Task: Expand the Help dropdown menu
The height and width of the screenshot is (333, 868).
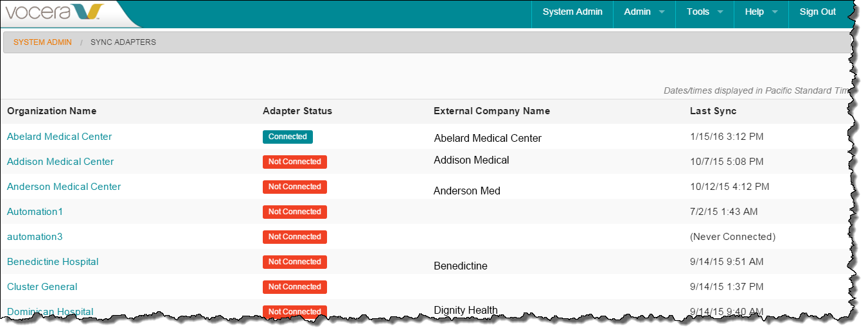Action: click(761, 12)
